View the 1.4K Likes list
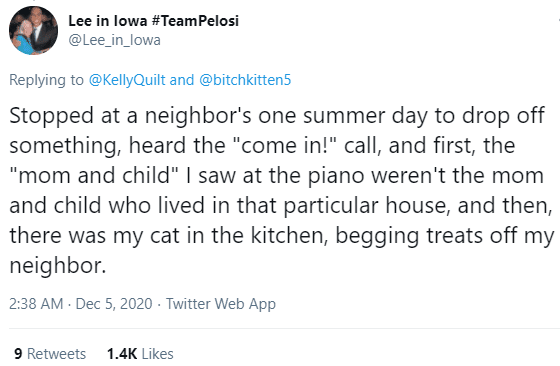Image resolution: width=560 pixels, height=366 pixels. click(140, 354)
